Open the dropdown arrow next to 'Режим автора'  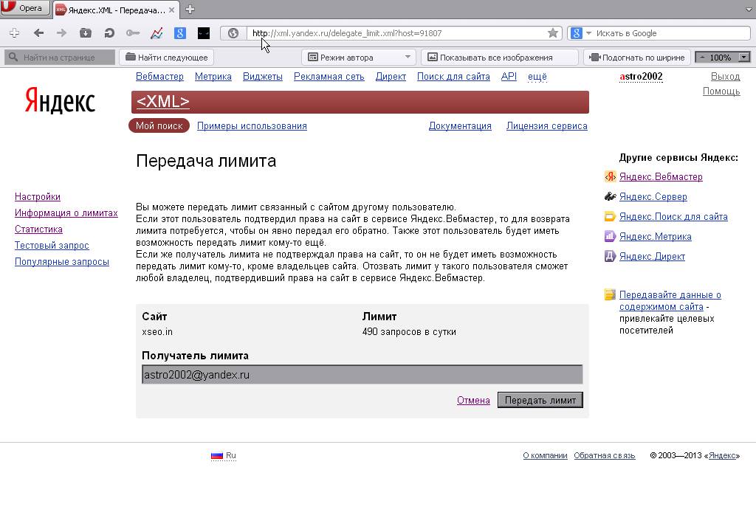(x=408, y=58)
